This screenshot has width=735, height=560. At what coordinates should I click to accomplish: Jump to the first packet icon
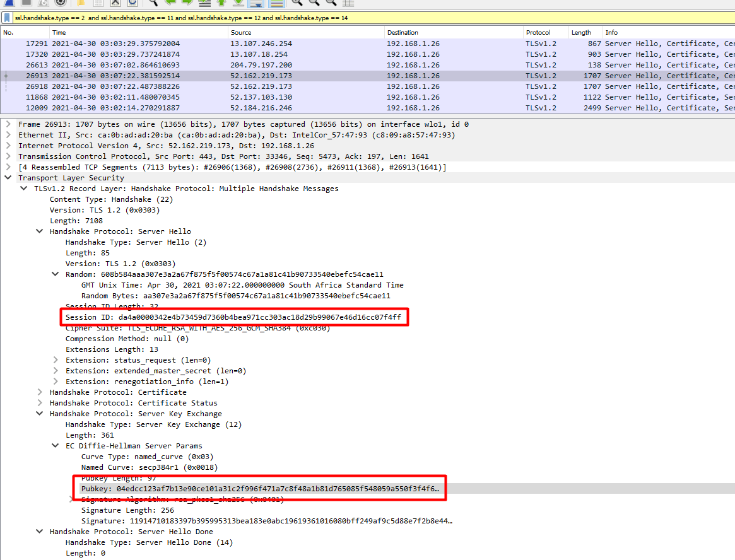221,3
